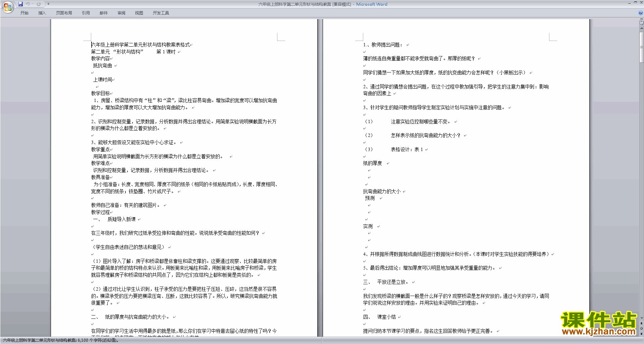
Task: Jump to next page with the double-down arrow
Action: (x=642, y=334)
